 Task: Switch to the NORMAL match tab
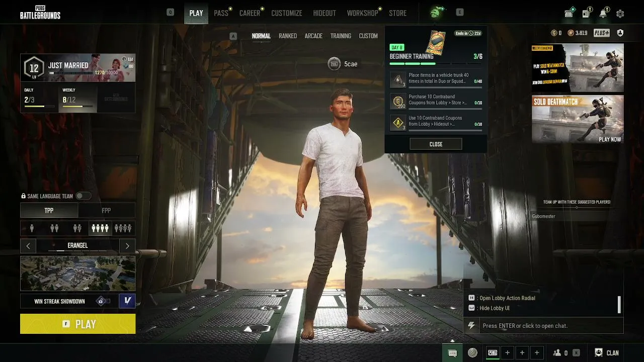(261, 36)
